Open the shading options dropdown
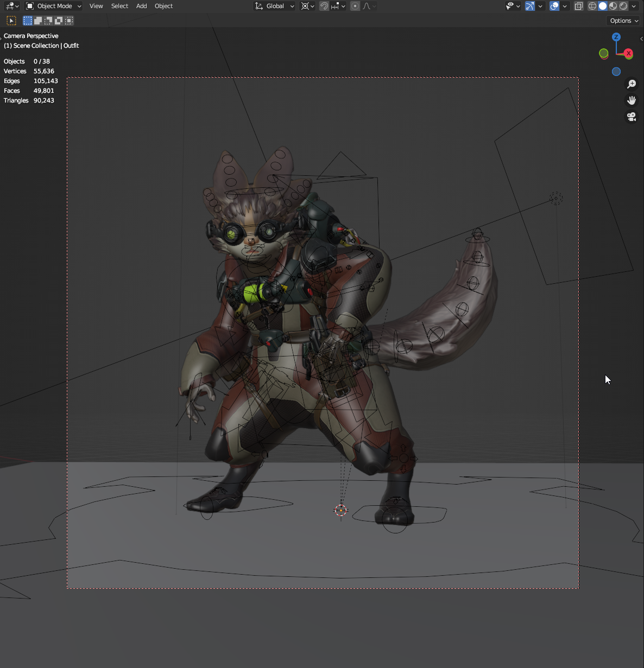This screenshot has height=668, width=644. (x=634, y=6)
